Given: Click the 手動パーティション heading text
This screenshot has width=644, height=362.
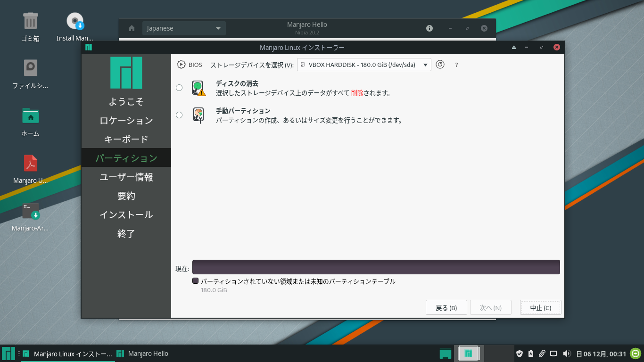Looking at the screenshot, I should click(x=243, y=111).
